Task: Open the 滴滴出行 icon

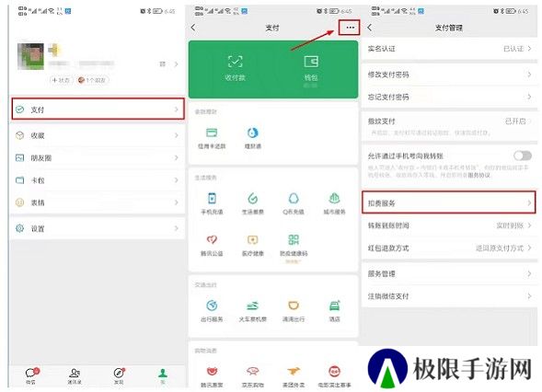Action: point(294,306)
